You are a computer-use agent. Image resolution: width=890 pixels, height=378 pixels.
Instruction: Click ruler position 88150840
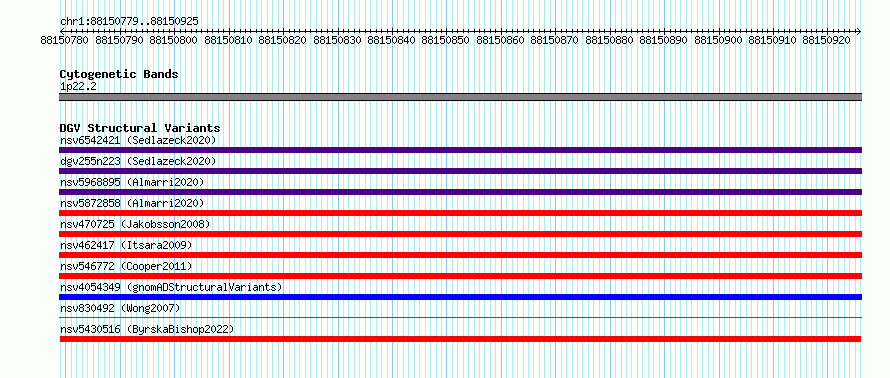[x=391, y=40]
